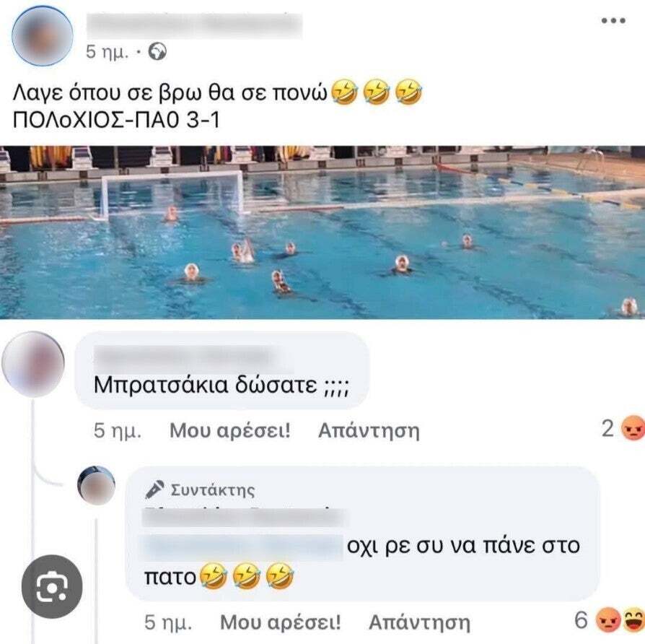Click the post's 5 ημ. timestamp
This screenshot has height=644, width=645.
pyautogui.click(x=107, y=52)
